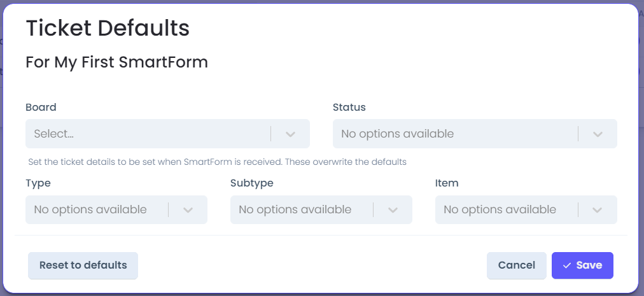Click the Ticket Defaults heading

click(108, 28)
